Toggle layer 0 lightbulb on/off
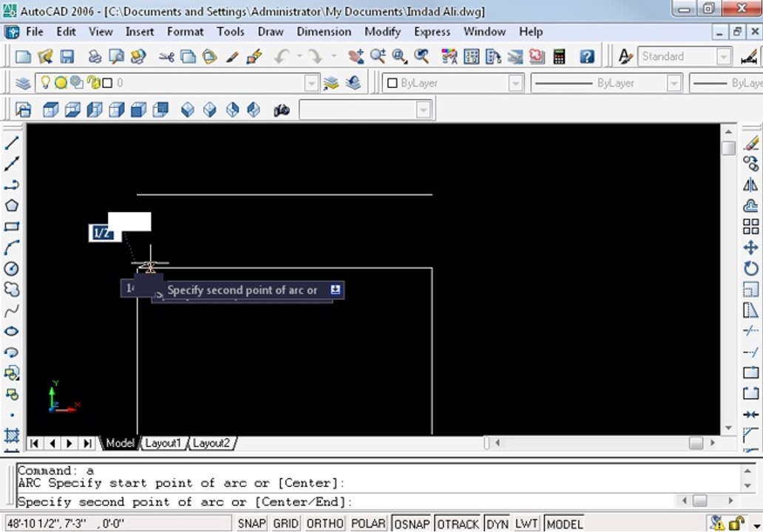 click(x=45, y=82)
